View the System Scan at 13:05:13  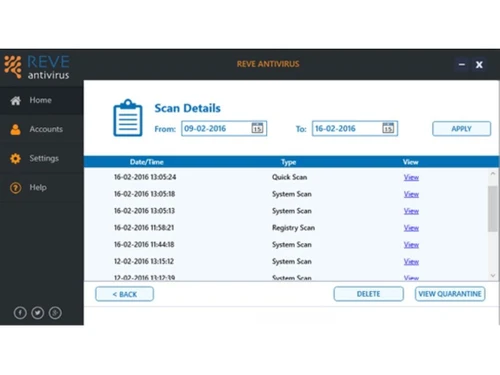[x=411, y=211]
